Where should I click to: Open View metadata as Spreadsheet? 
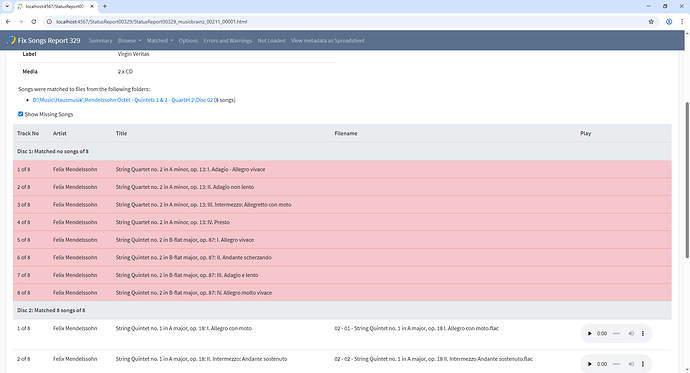[x=327, y=40]
